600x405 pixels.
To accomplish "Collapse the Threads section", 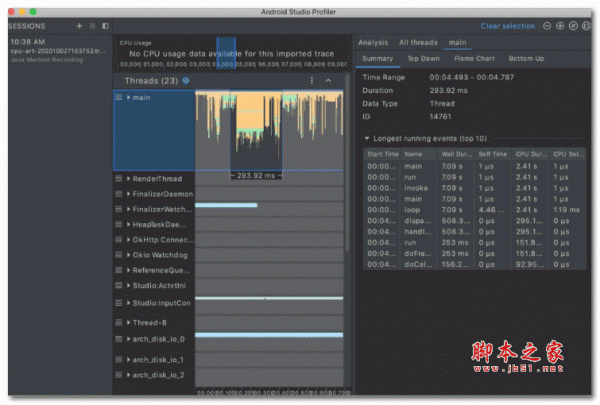I will pyautogui.click(x=328, y=80).
